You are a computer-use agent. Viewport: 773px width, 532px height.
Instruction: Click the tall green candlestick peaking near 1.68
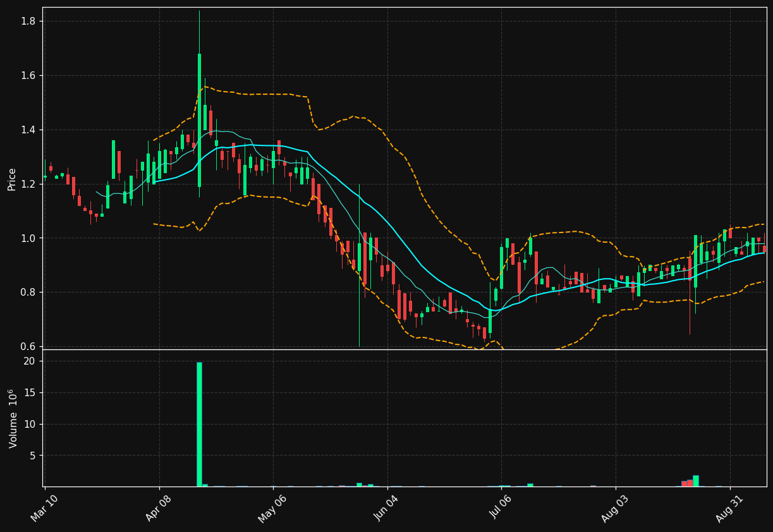199,120
